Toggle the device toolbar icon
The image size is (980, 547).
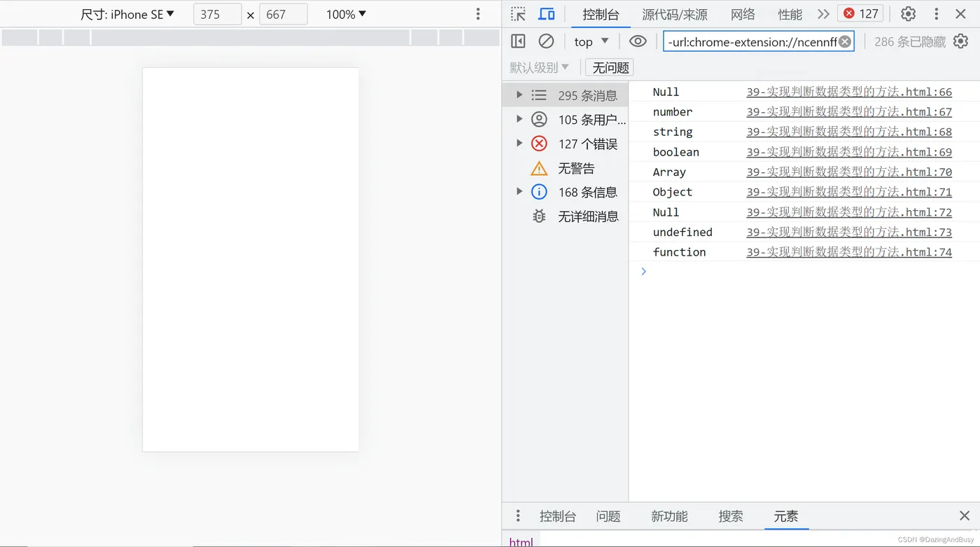tap(547, 14)
